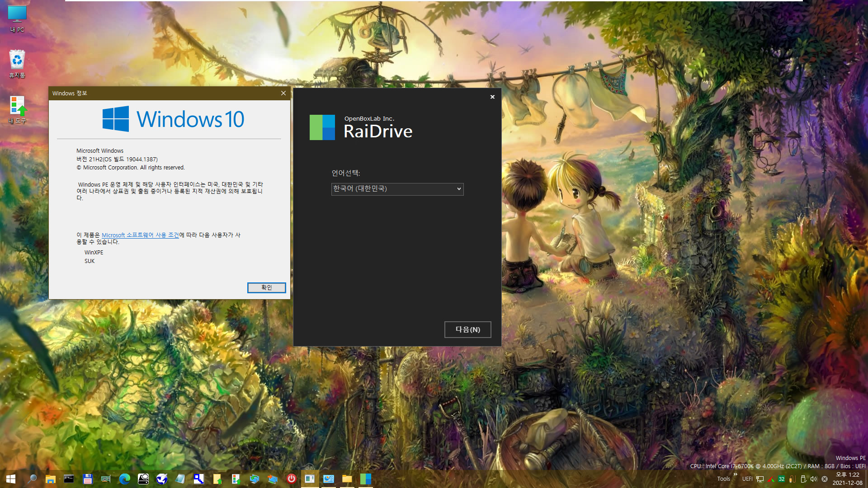Click the OpenBoxLab Inc. text
This screenshot has width=868, height=488.
[369, 118]
